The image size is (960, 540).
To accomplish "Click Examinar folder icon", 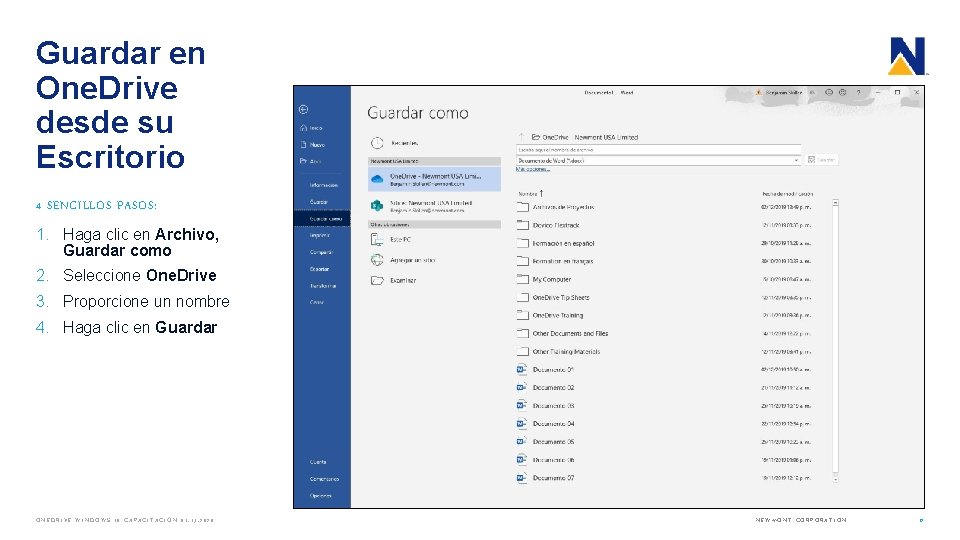I will 377,280.
